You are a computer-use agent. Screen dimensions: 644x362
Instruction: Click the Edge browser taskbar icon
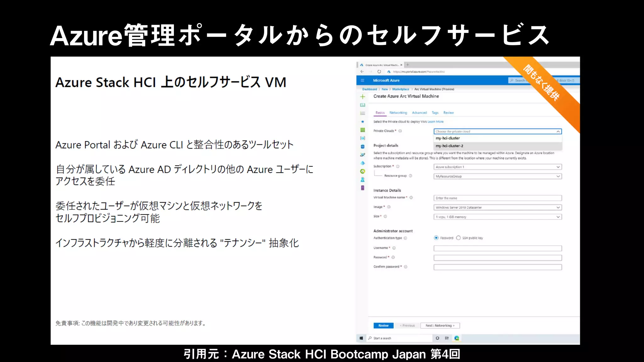click(457, 338)
